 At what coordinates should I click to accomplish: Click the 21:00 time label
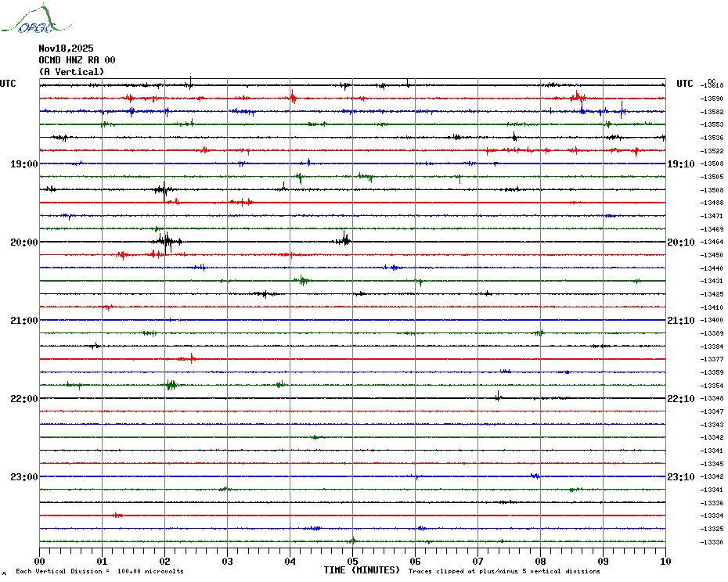tap(24, 320)
